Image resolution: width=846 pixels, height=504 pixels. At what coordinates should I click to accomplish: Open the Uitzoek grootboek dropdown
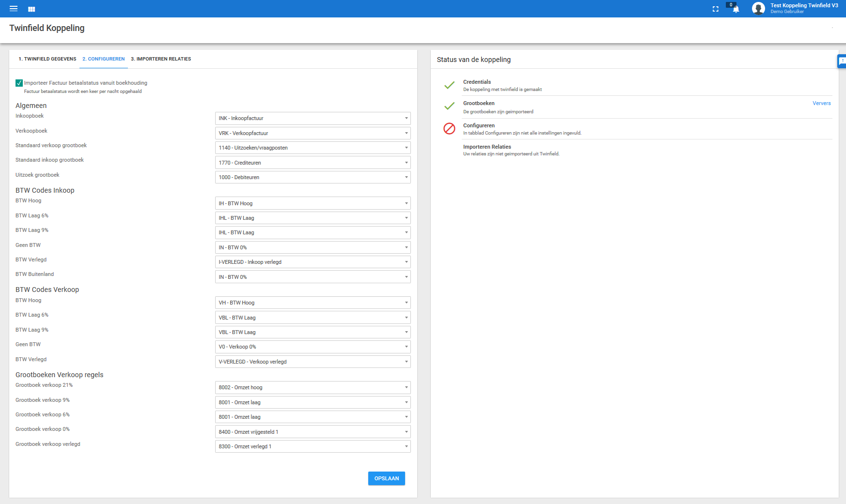click(313, 177)
